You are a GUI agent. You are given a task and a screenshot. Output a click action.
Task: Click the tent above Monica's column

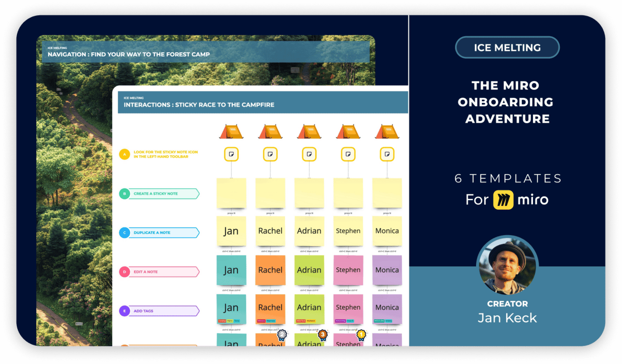point(387,131)
